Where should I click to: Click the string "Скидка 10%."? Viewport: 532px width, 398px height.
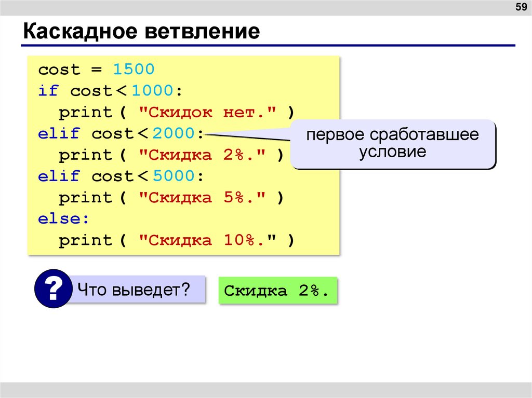point(208,239)
